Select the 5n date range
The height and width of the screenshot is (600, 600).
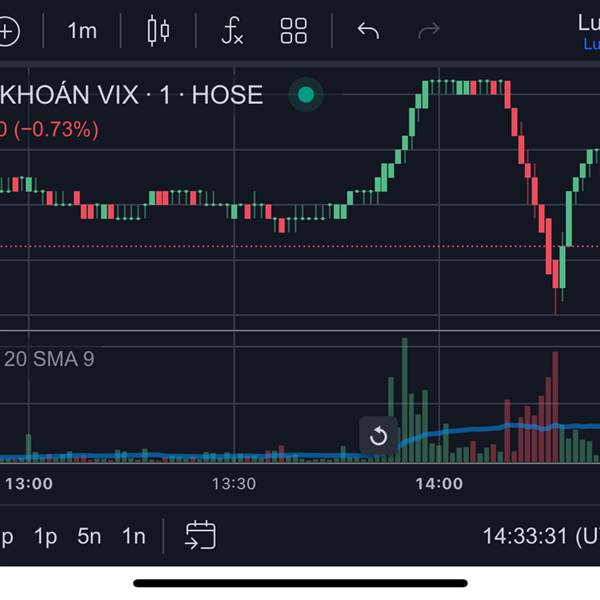pyautogui.click(x=89, y=536)
